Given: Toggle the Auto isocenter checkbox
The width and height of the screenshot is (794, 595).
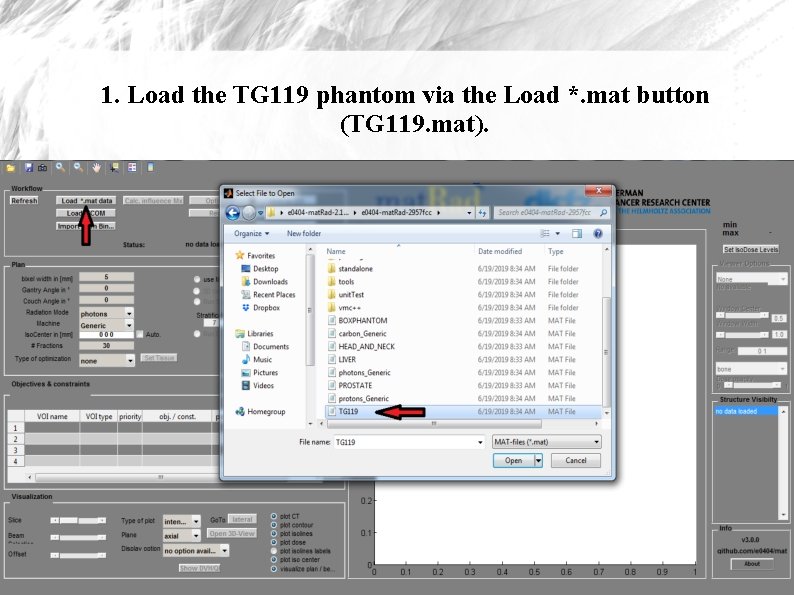Looking at the screenshot, I should point(140,334).
